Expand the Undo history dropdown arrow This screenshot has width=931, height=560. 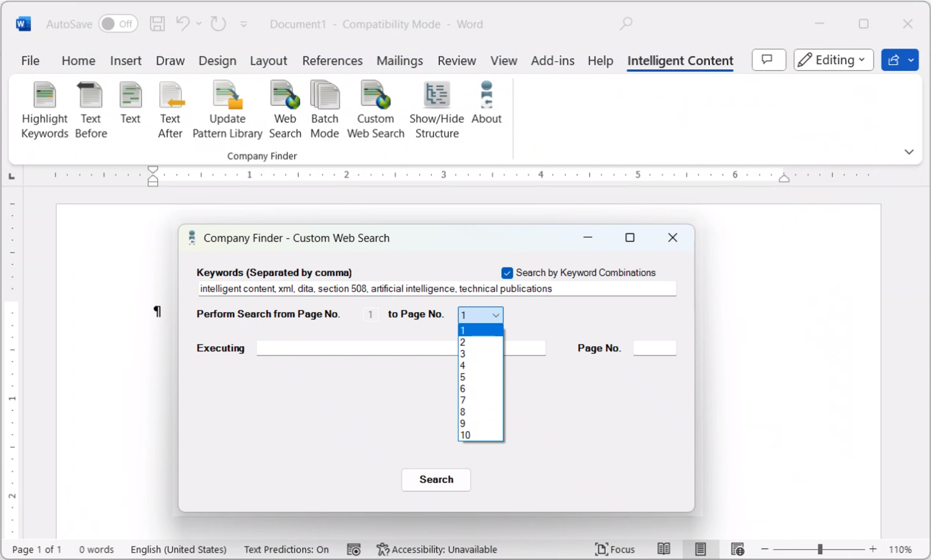click(x=198, y=24)
